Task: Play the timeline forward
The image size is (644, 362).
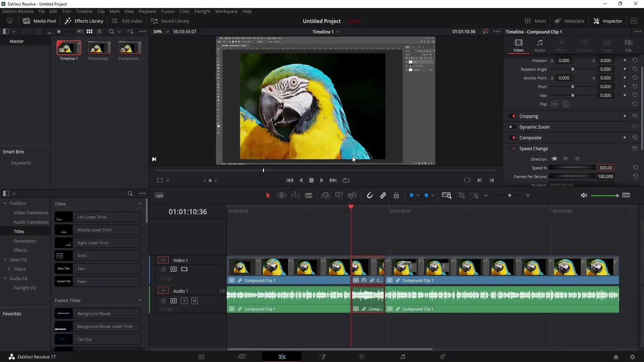Action: coord(322,180)
